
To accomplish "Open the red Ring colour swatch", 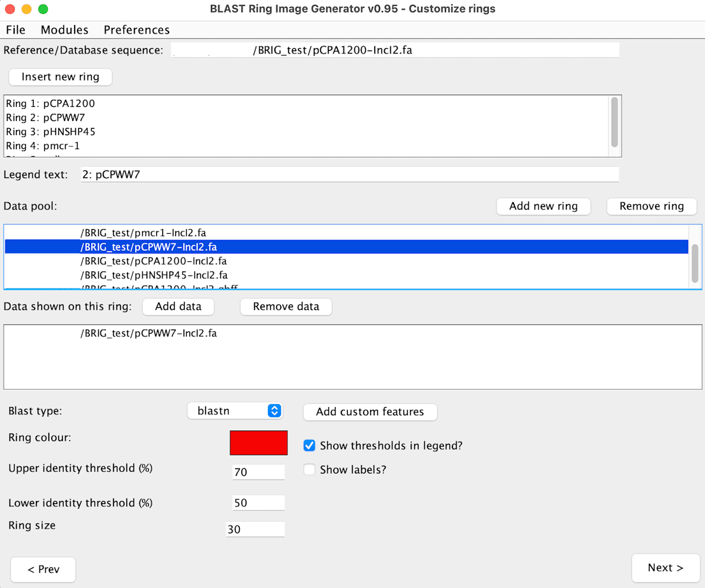I will (258, 443).
